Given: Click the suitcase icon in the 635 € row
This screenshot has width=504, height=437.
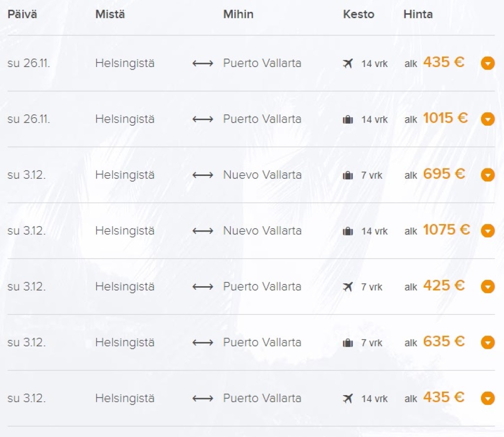Looking at the screenshot, I should (x=348, y=343).
